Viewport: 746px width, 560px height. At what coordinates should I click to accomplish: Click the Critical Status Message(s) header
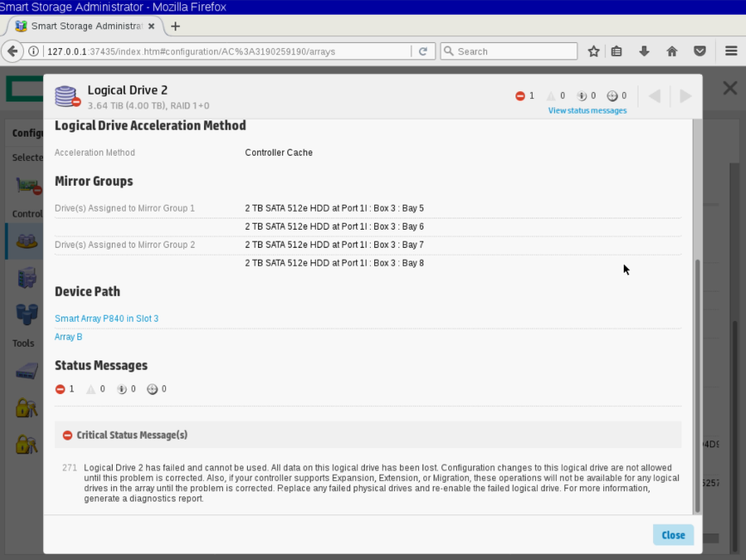pyautogui.click(x=367, y=435)
